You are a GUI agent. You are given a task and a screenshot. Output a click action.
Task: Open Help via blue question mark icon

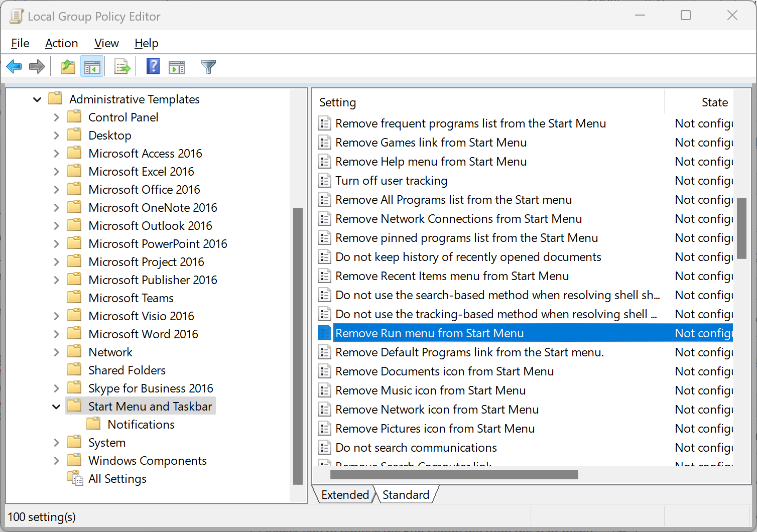click(153, 67)
